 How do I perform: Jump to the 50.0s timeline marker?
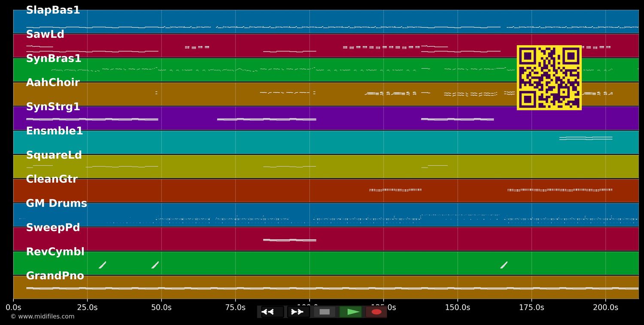tap(161, 307)
